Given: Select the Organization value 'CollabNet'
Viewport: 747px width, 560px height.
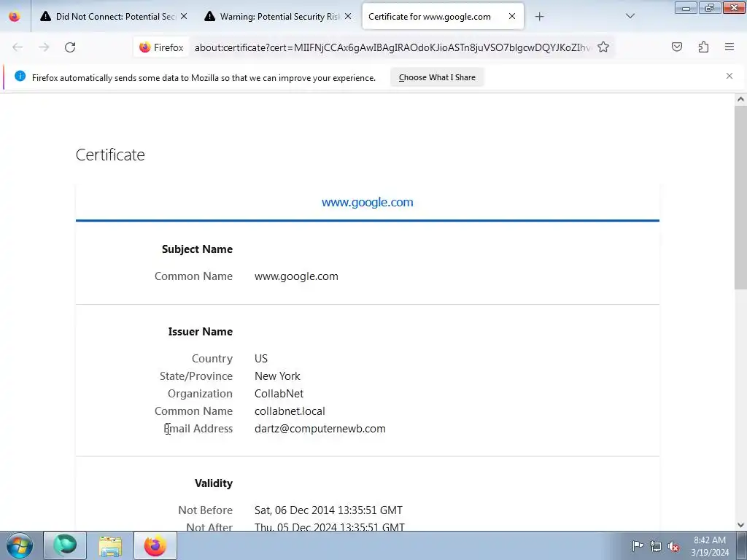Looking at the screenshot, I should (279, 394).
